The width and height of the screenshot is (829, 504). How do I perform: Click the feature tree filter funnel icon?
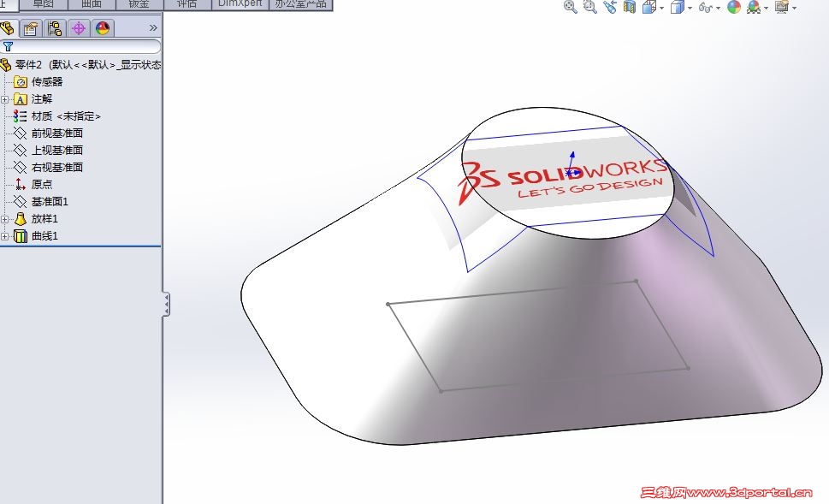coord(8,46)
